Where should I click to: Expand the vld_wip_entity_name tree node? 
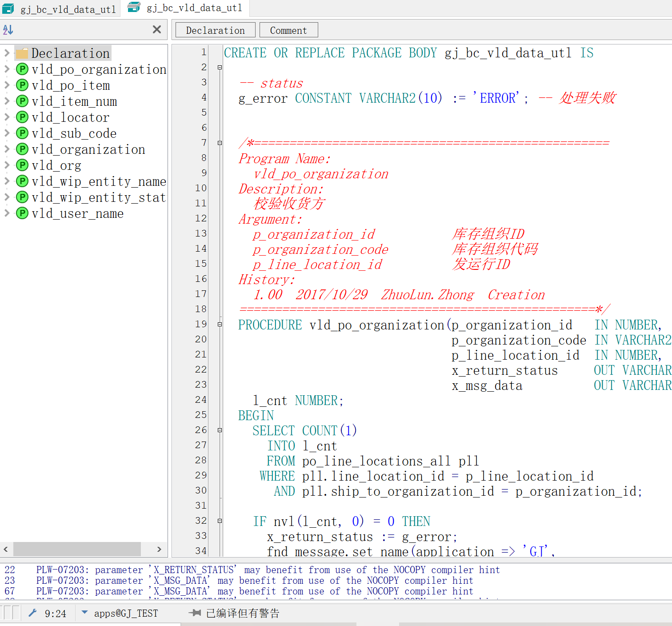click(x=7, y=181)
